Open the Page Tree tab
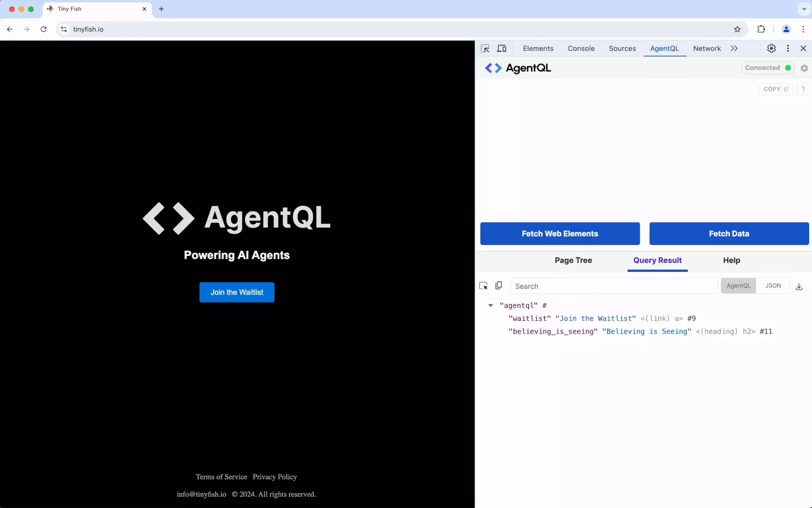The image size is (812, 508). 573,261
